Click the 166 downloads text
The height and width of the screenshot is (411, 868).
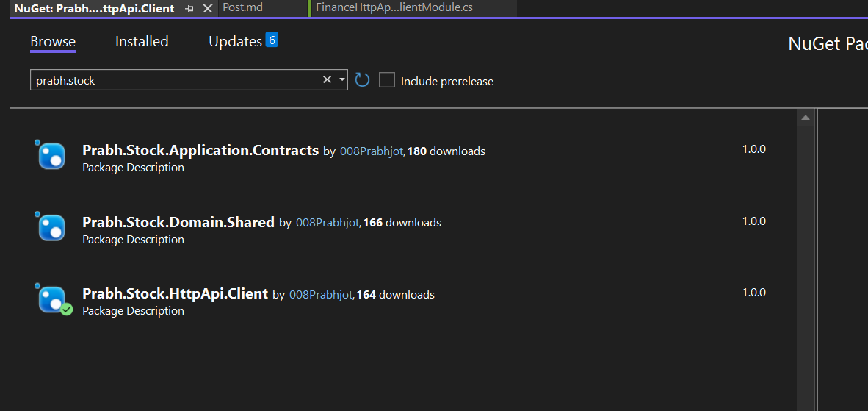click(x=402, y=223)
